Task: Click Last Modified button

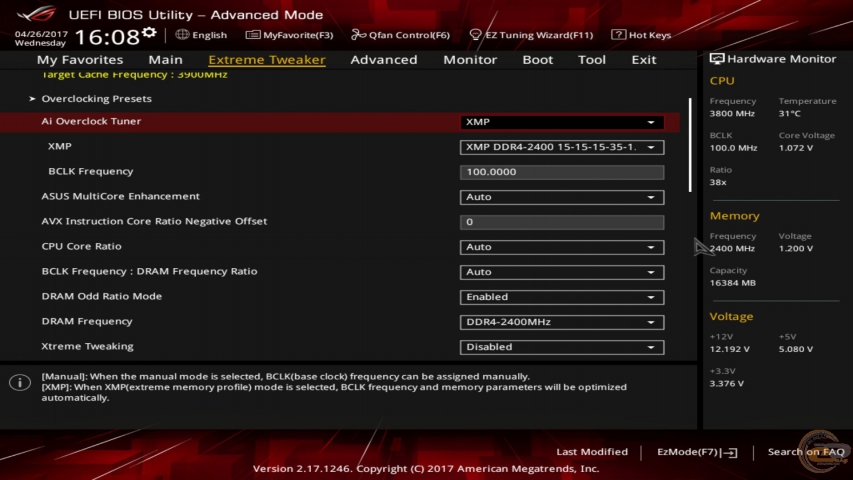Action: tap(592, 452)
